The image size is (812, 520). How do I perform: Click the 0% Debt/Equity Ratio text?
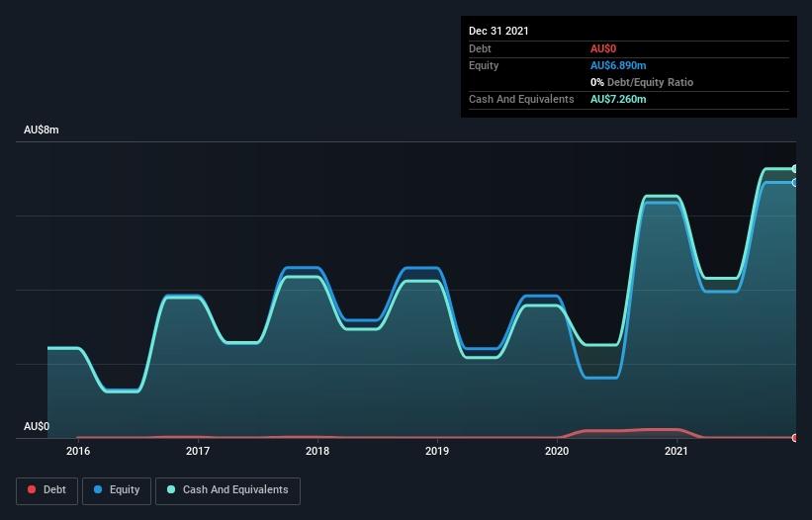[x=642, y=82]
